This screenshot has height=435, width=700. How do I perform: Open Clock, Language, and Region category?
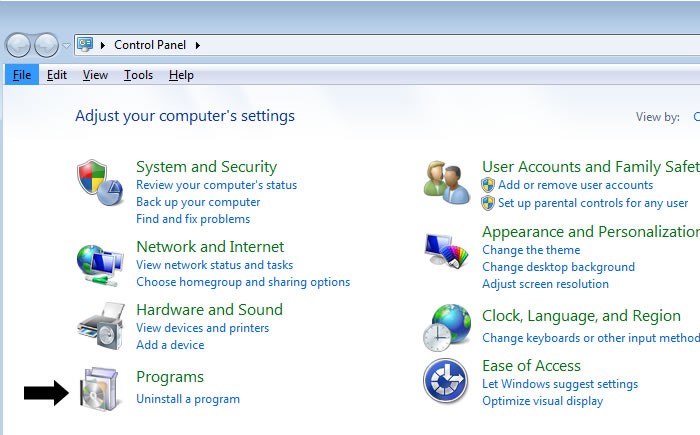pyautogui.click(x=581, y=316)
